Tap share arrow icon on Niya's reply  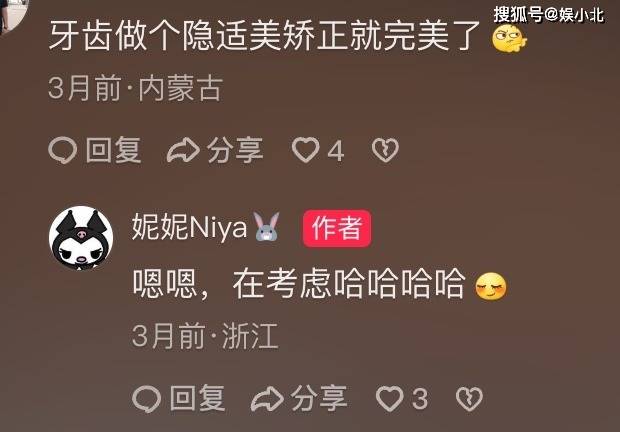click(267, 399)
